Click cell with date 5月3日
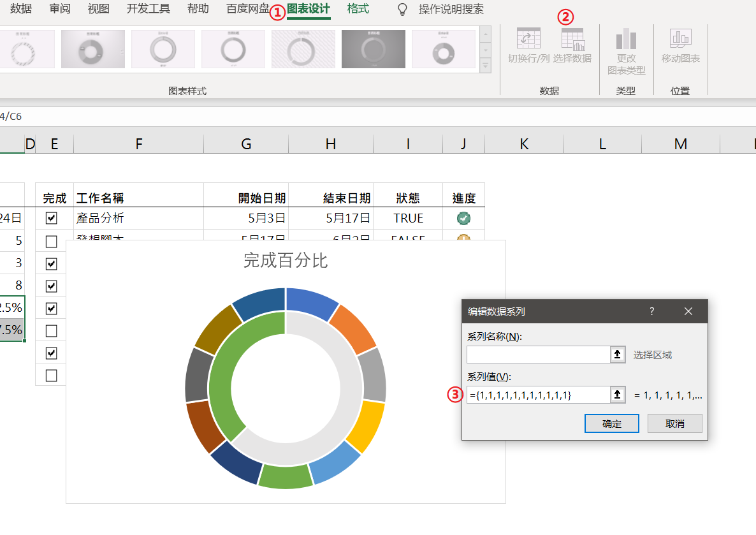The width and height of the screenshot is (756, 535). pos(246,218)
